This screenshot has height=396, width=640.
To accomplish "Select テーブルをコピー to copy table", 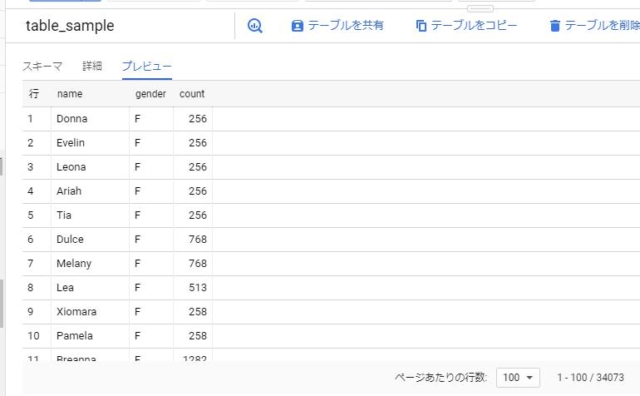I will pos(466,26).
